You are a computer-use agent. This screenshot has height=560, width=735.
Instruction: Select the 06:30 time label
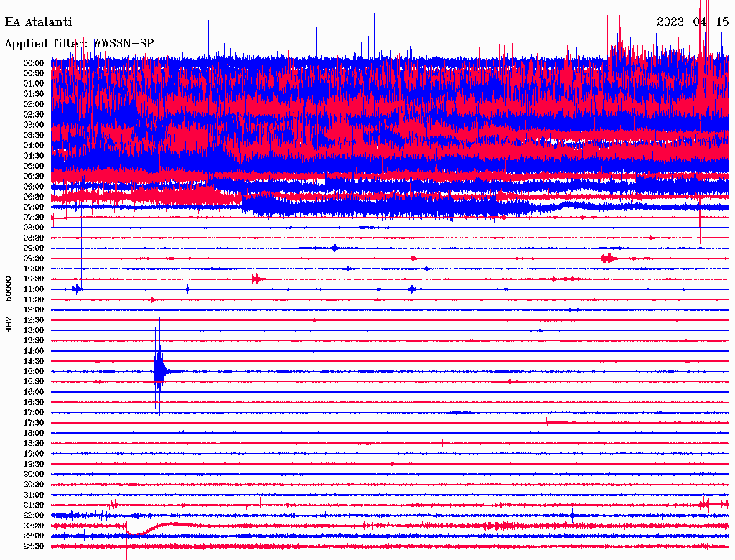click(x=34, y=197)
